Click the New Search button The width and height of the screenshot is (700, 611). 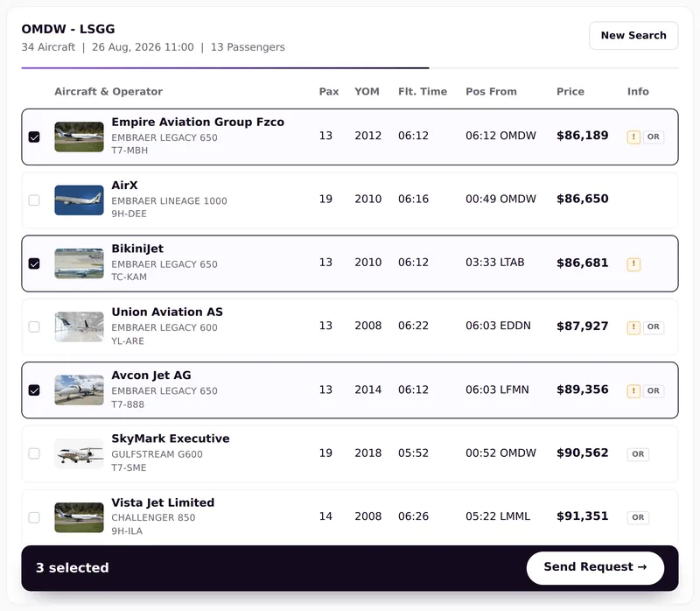pos(633,35)
